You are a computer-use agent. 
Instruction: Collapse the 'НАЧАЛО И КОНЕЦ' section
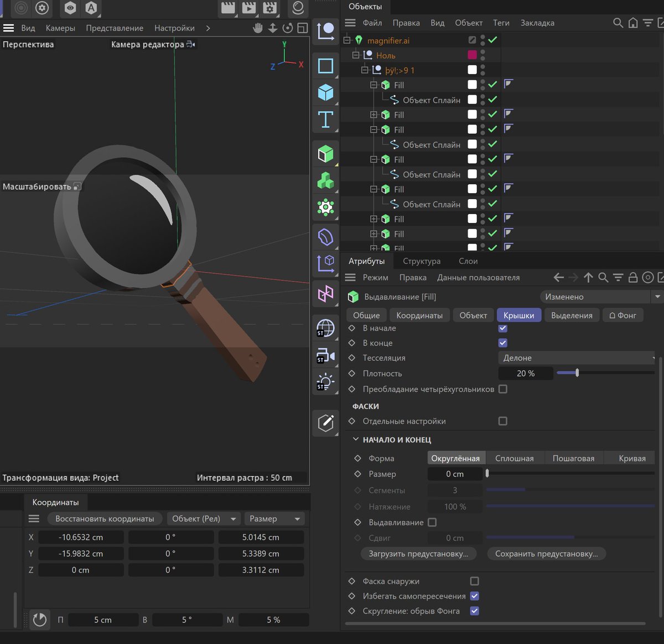point(356,439)
